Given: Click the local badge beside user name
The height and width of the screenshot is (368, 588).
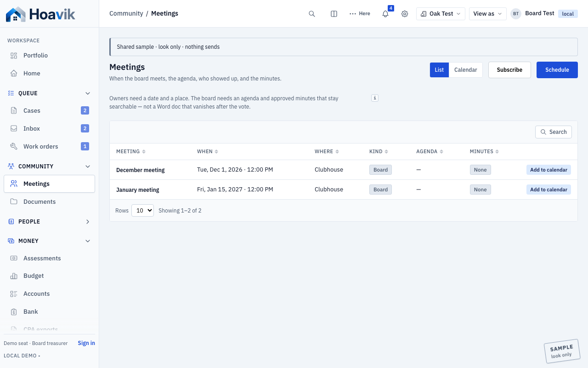Looking at the screenshot, I should pyautogui.click(x=568, y=14).
